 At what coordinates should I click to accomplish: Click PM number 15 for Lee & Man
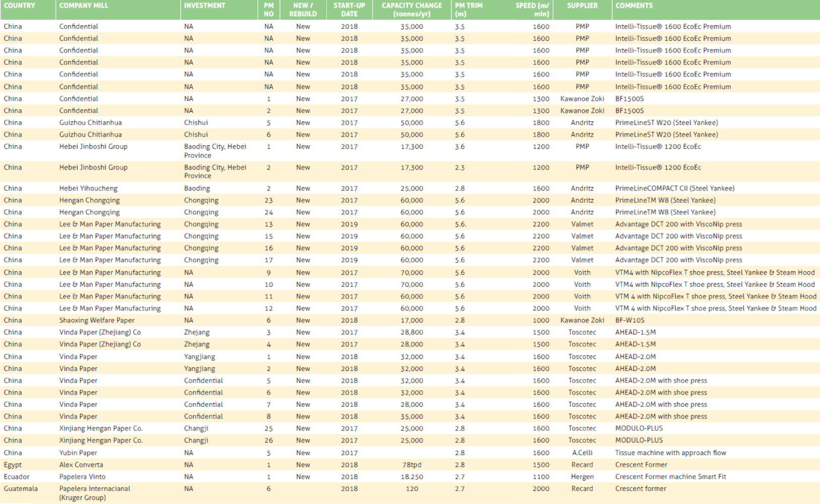(269, 236)
